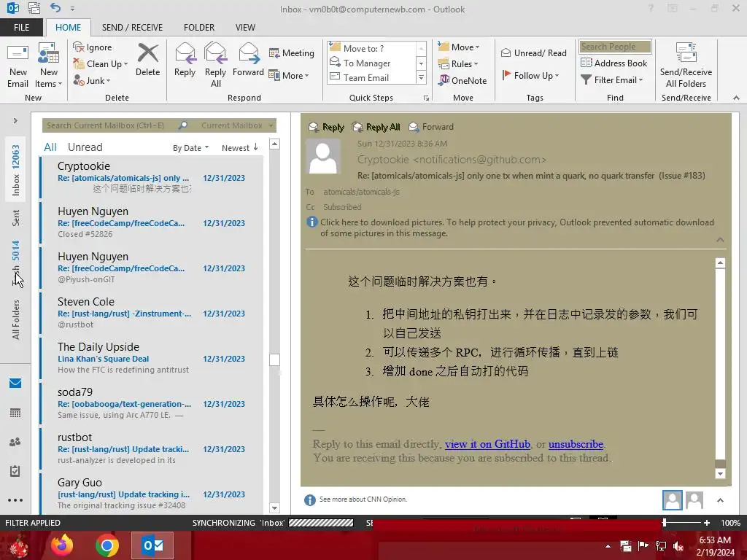This screenshot has width=747, height=560.
Task: Open The Daily Upside email
Action: coord(152,358)
